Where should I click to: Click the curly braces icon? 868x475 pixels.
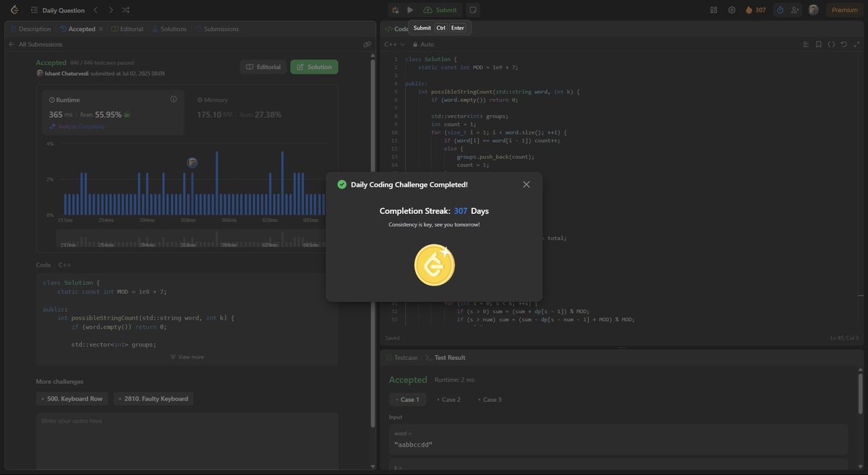(832, 44)
